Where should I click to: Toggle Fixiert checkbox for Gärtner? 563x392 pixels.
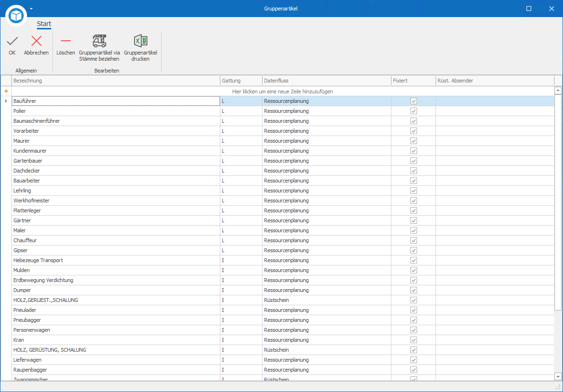coord(414,220)
